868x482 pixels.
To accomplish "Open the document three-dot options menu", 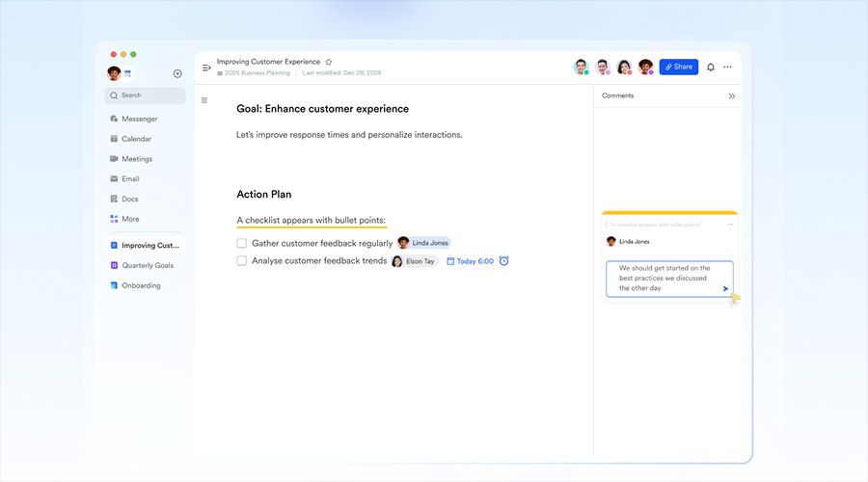I will tap(727, 67).
